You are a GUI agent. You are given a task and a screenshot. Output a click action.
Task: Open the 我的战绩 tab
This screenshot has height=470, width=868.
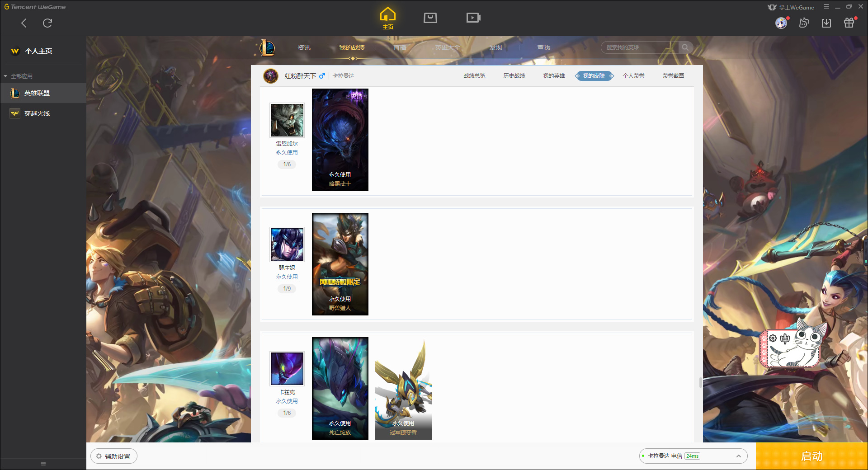click(352, 47)
